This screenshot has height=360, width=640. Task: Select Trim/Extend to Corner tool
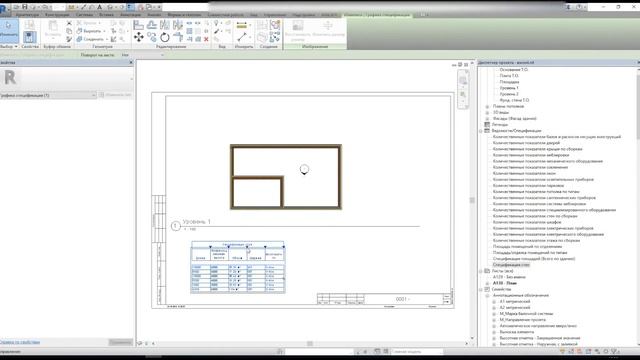point(178,38)
